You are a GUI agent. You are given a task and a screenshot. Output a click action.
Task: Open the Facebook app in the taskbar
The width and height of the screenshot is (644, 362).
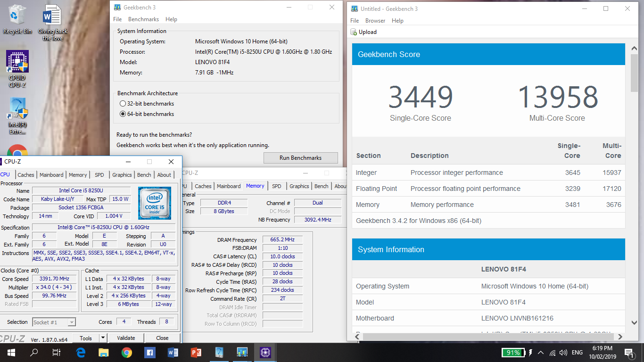(149, 352)
